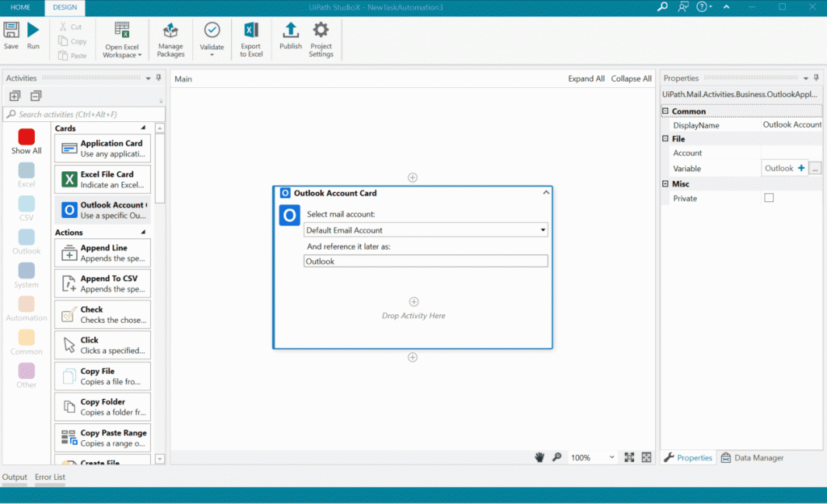Viewport: 827px width, 504px height.
Task: Collapse the Common property group
Action: (665, 111)
